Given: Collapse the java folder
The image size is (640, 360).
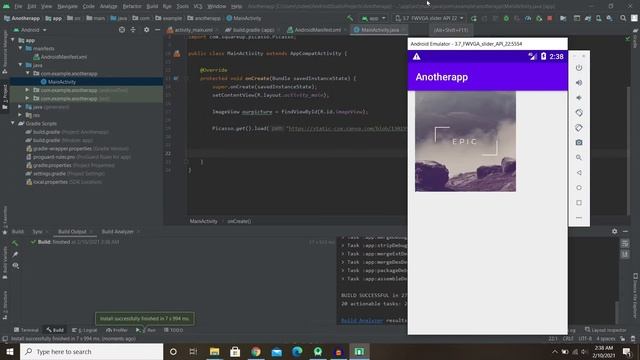Looking at the screenshot, I should point(20,65).
